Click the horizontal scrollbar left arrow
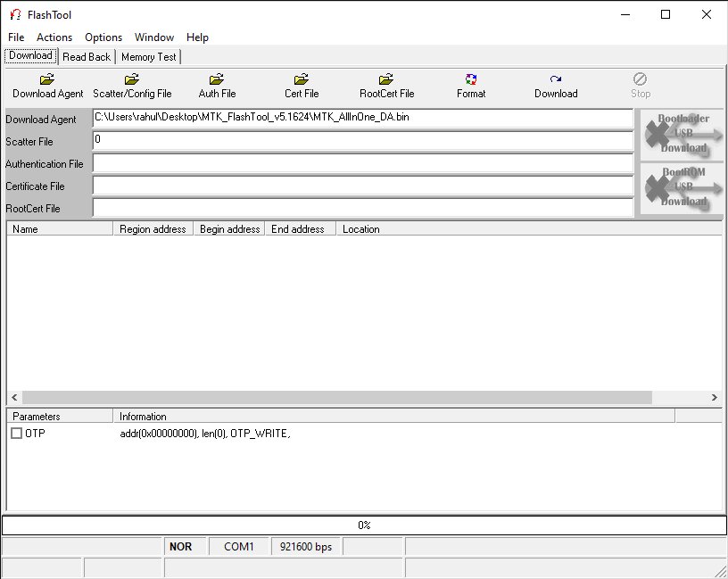The height and width of the screenshot is (579, 728). pos(14,398)
